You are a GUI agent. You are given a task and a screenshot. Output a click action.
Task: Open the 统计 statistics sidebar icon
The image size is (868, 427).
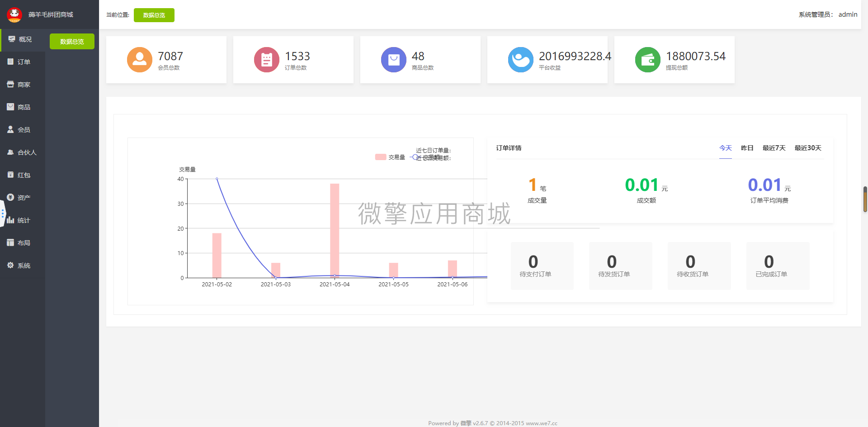coord(10,220)
